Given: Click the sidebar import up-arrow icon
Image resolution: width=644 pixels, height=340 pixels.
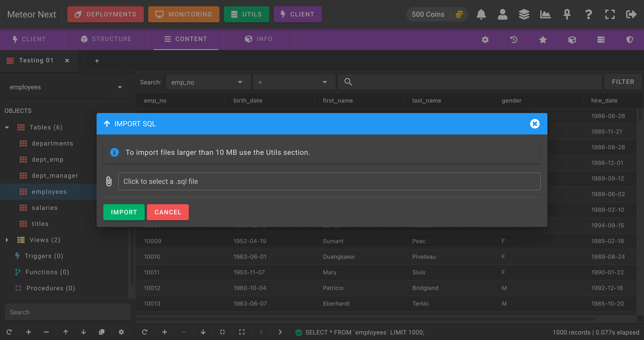Looking at the screenshot, I should click(x=66, y=332).
